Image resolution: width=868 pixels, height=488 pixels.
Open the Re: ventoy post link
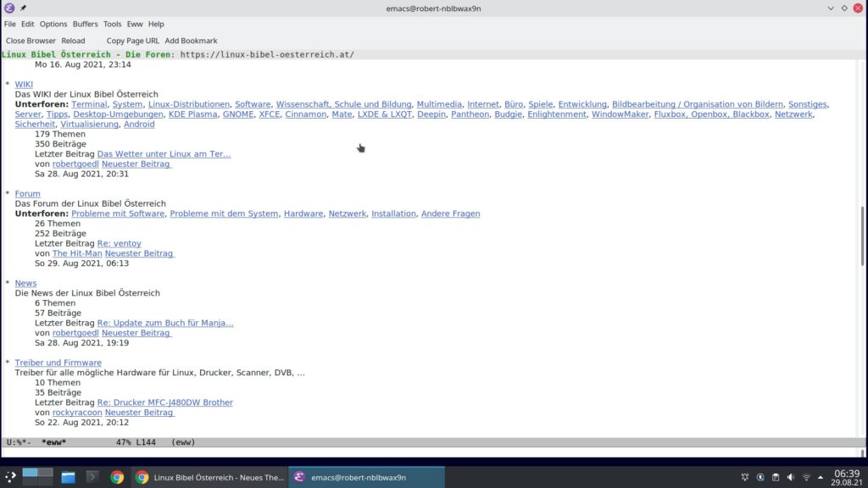119,243
